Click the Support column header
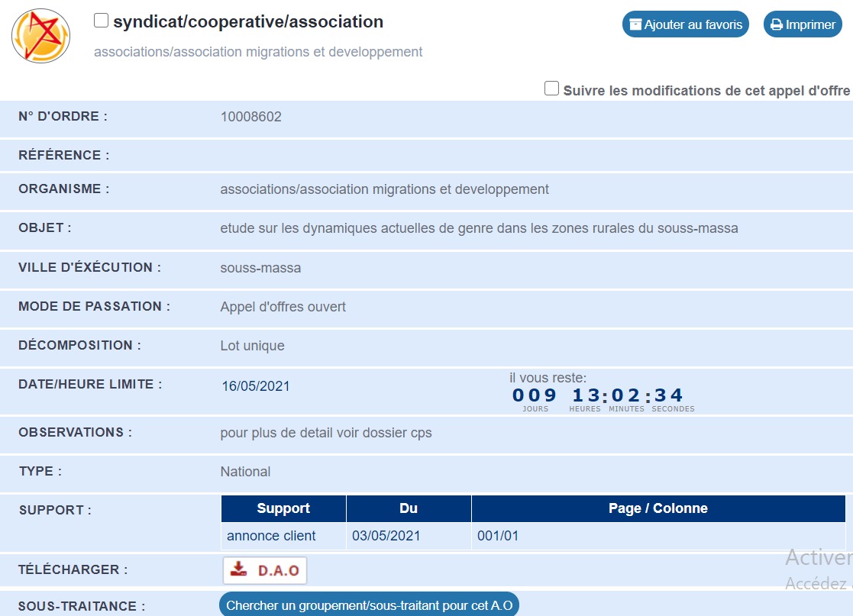Viewport: 853px width, 616px height. tap(283, 508)
